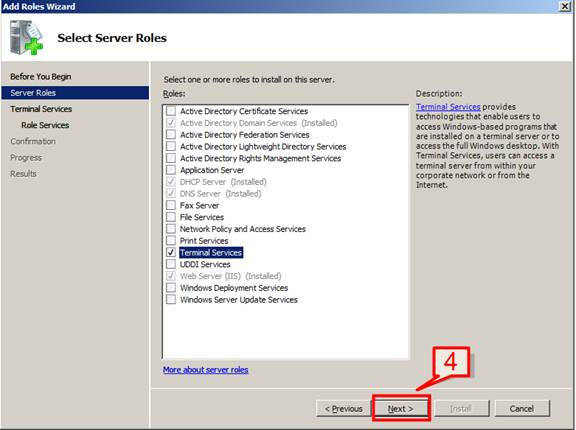Click the Add Roles wizard server icon
This screenshot has height=430, width=576.
pyautogui.click(x=26, y=37)
